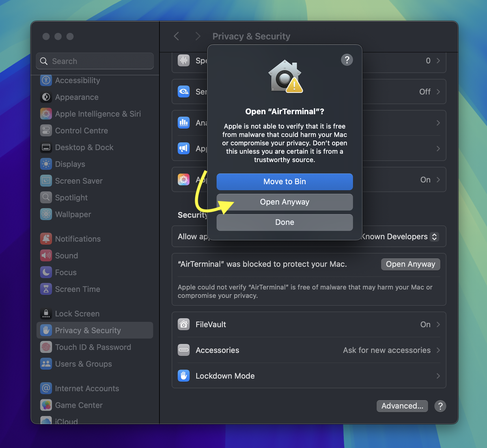This screenshot has width=487, height=448.
Task: Select the Users & Groups sidebar icon
Action: [x=46, y=364]
